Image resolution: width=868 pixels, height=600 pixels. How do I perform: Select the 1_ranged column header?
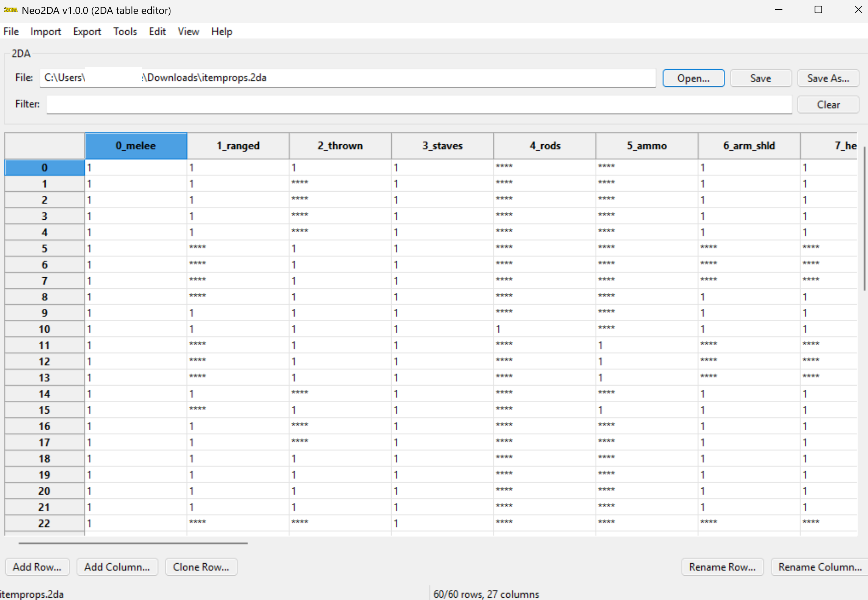tap(238, 146)
